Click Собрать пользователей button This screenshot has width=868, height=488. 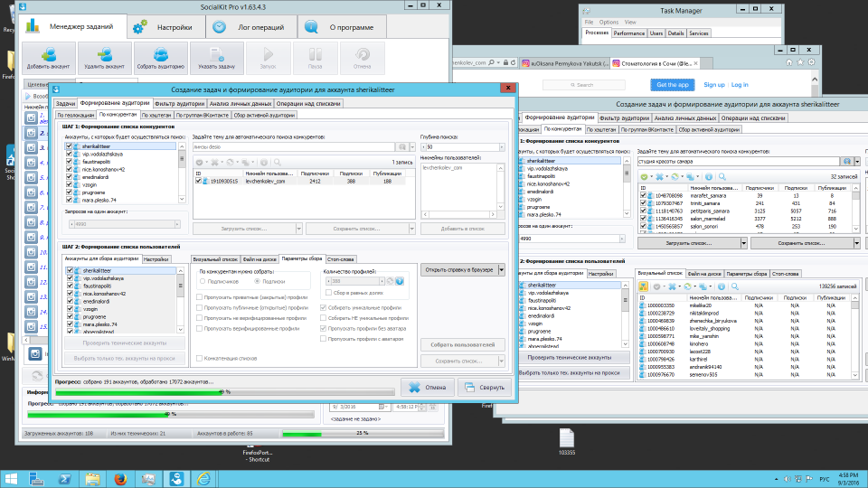[x=463, y=344]
